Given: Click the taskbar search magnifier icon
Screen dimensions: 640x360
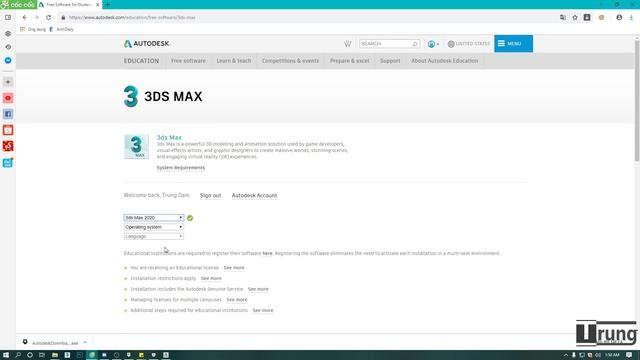Looking at the screenshot, I should [18, 355].
